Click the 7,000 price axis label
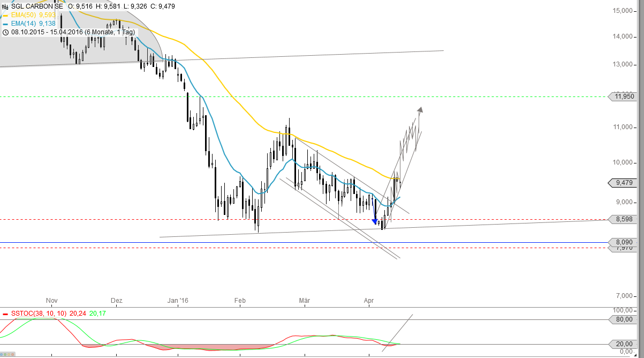 coord(625,296)
